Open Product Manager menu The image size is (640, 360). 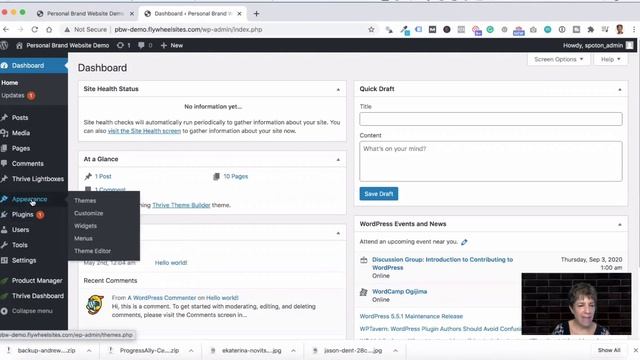37,280
